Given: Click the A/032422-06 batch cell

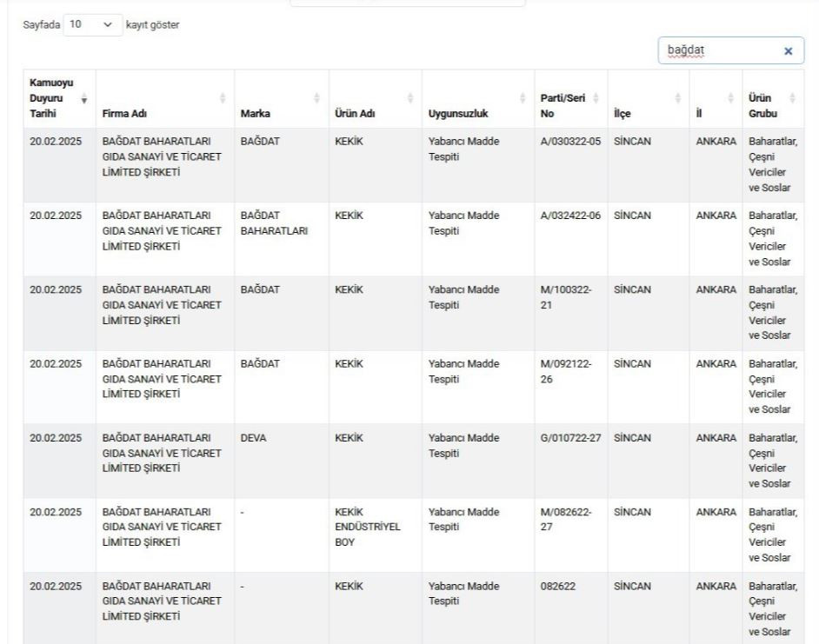Looking at the screenshot, I should point(570,215).
